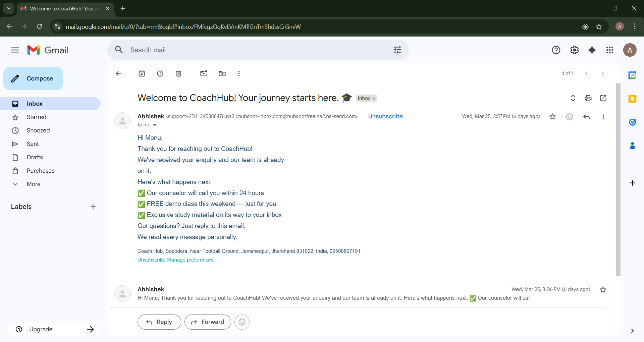The height and width of the screenshot is (342, 644).
Task: Open Gmail settings gear
Action: (574, 50)
